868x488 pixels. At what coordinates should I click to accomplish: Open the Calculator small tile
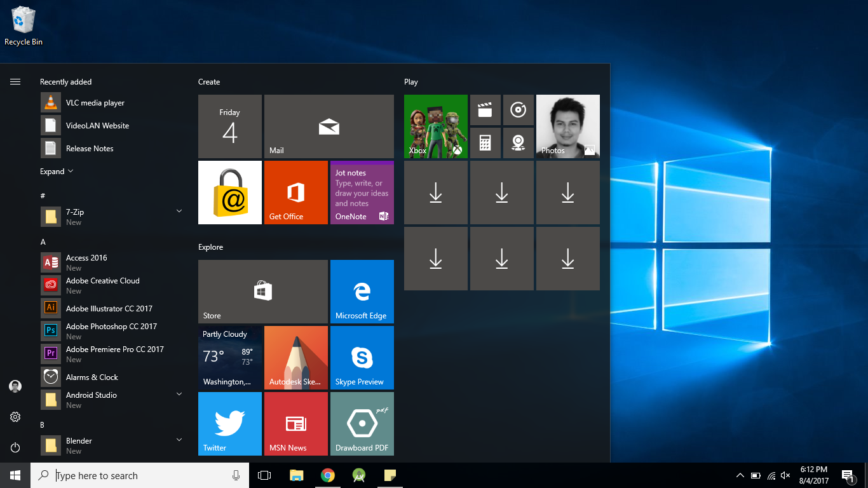(485, 143)
